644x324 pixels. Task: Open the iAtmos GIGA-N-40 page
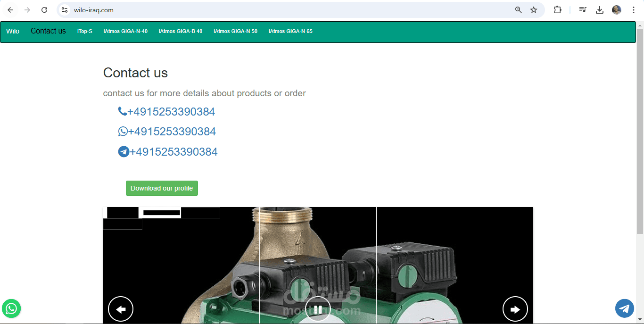pyautogui.click(x=125, y=31)
